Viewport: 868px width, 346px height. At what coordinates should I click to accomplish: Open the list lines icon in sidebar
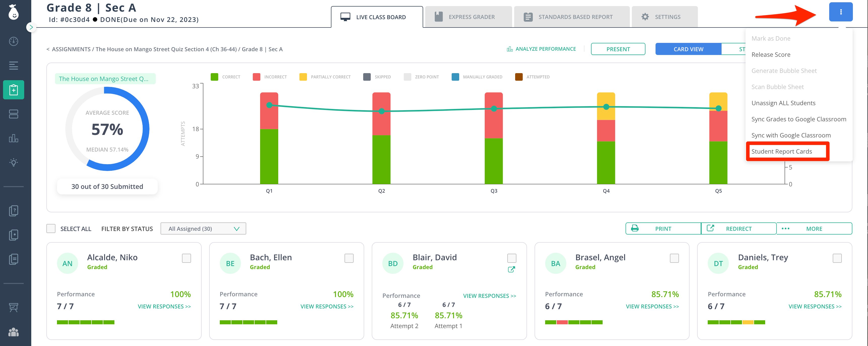coord(13,65)
